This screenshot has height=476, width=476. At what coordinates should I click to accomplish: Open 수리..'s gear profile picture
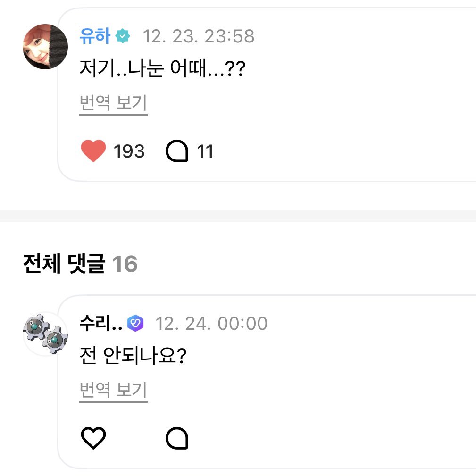[x=45, y=334]
